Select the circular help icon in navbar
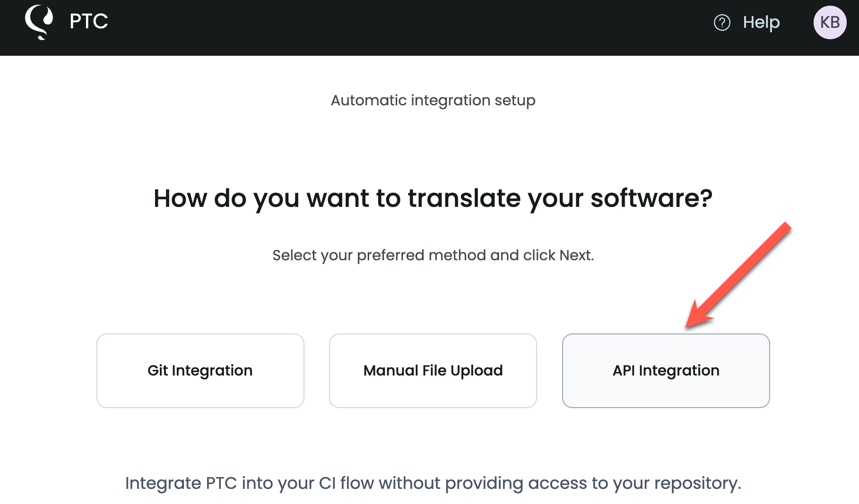 [x=722, y=22]
